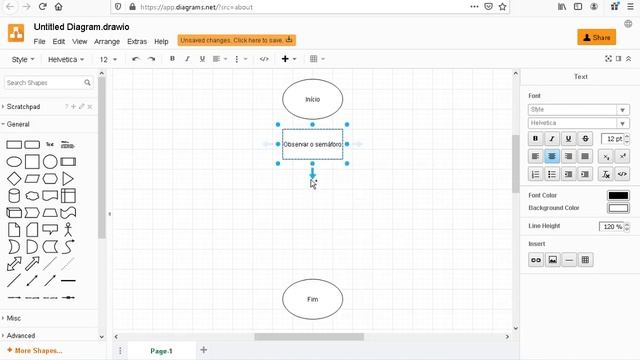Open the Background Color swatch

pos(618,208)
